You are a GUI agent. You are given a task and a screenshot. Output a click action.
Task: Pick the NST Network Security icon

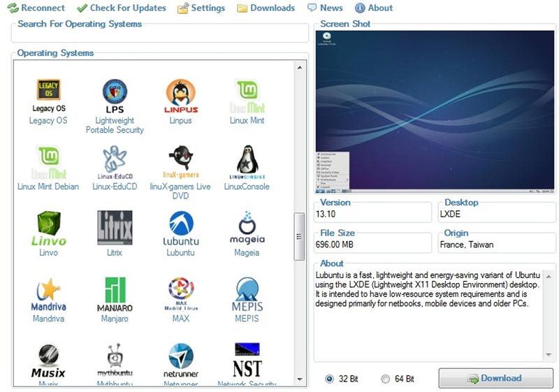click(x=247, y=360)
